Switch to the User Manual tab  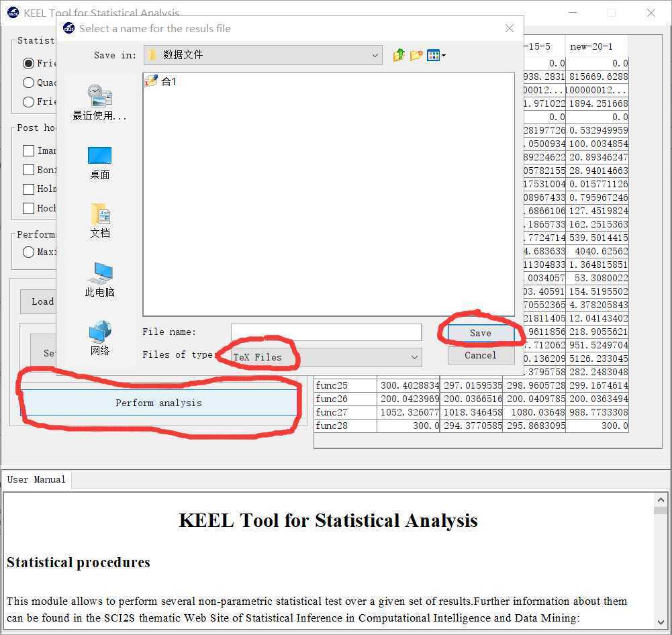tap(36, 479)
